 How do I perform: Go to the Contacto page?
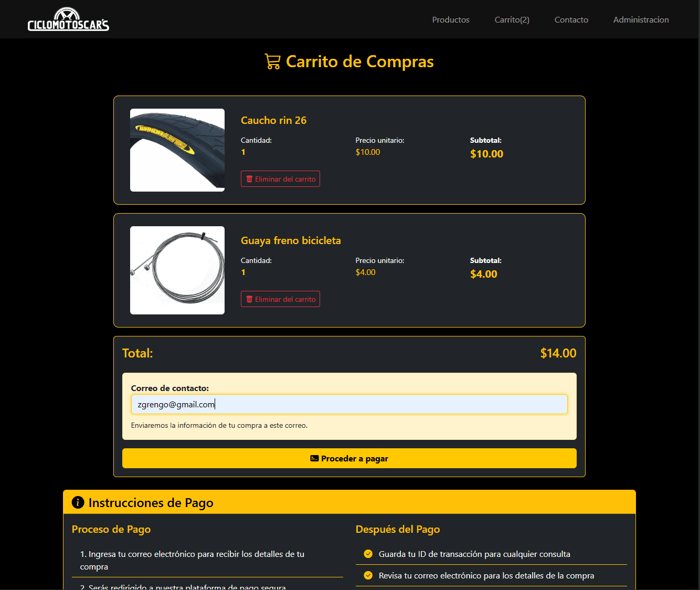pos(571,19)
